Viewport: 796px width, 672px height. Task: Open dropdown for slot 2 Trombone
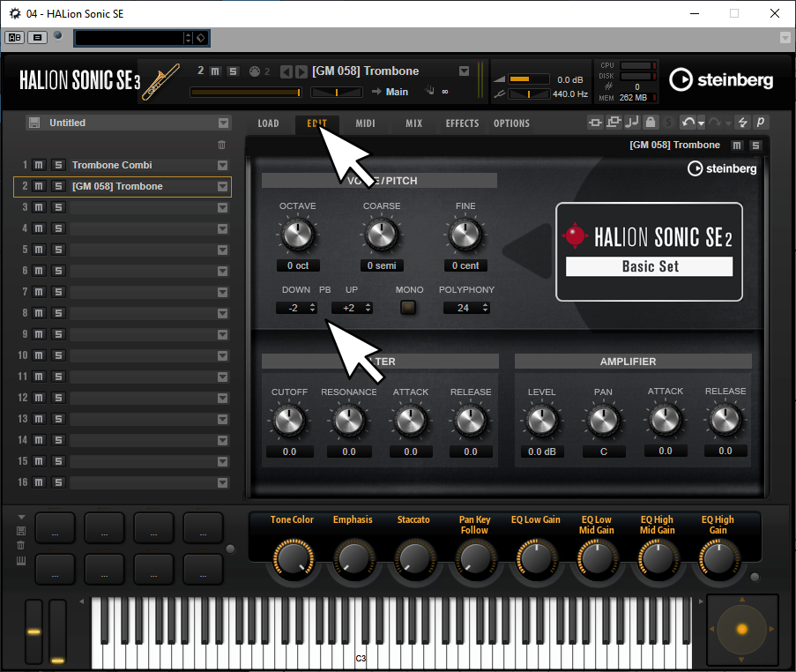point(222,186)
